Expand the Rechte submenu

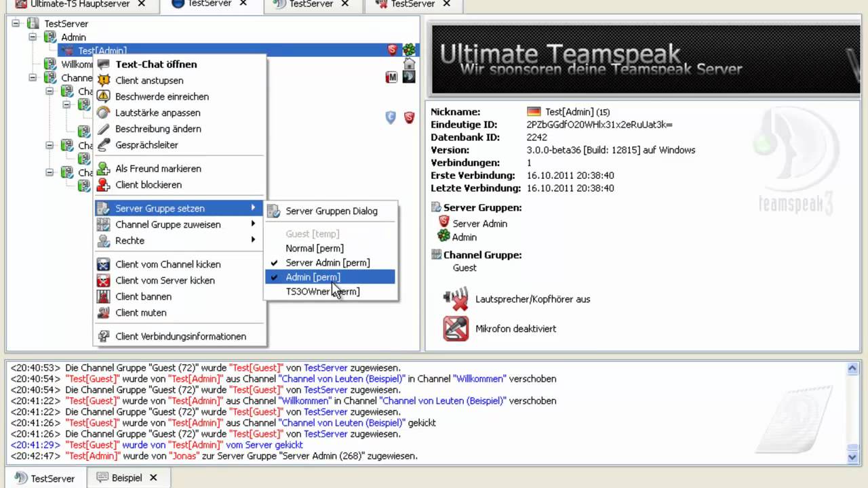[x=179, y=241]
